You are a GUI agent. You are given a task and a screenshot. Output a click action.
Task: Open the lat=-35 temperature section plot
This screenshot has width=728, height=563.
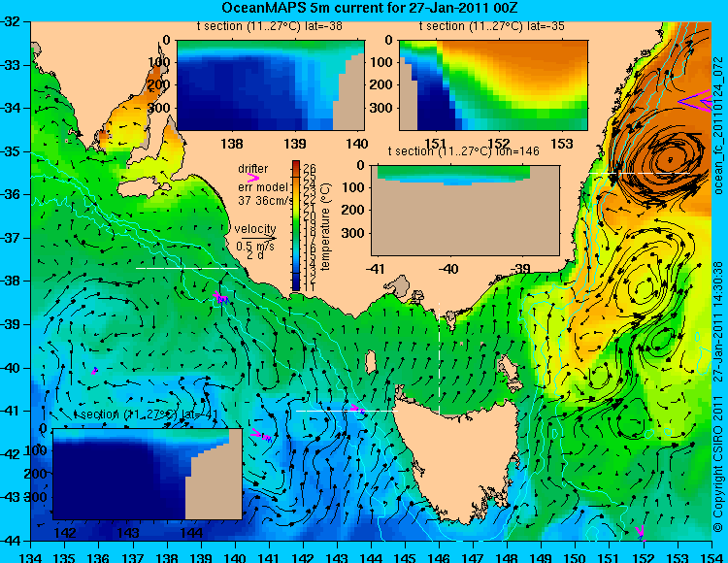click(x=493, y=85)
